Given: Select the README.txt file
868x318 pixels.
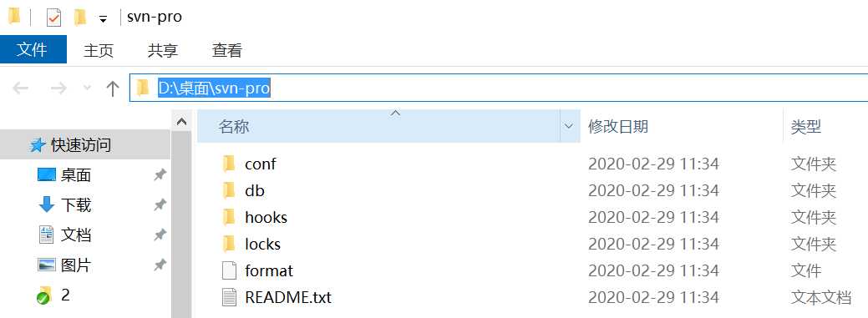Looking at the screenshot, I should (288, 297).
